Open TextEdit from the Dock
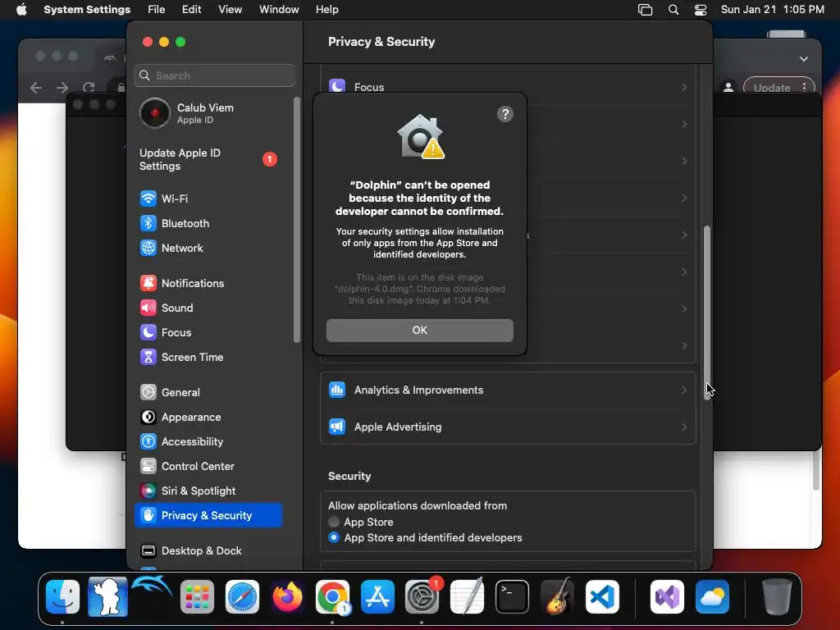Screen dimensions: 840x630 pos(467,597)
